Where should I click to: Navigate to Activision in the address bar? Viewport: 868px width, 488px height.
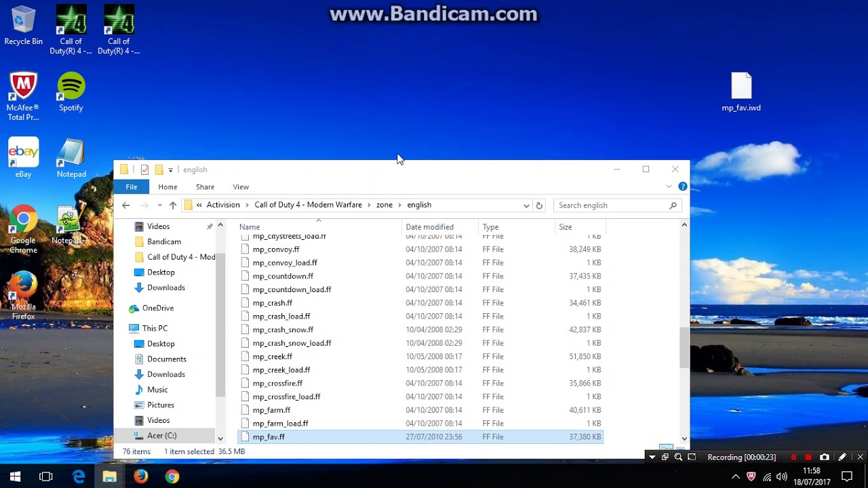click(223, 205)
